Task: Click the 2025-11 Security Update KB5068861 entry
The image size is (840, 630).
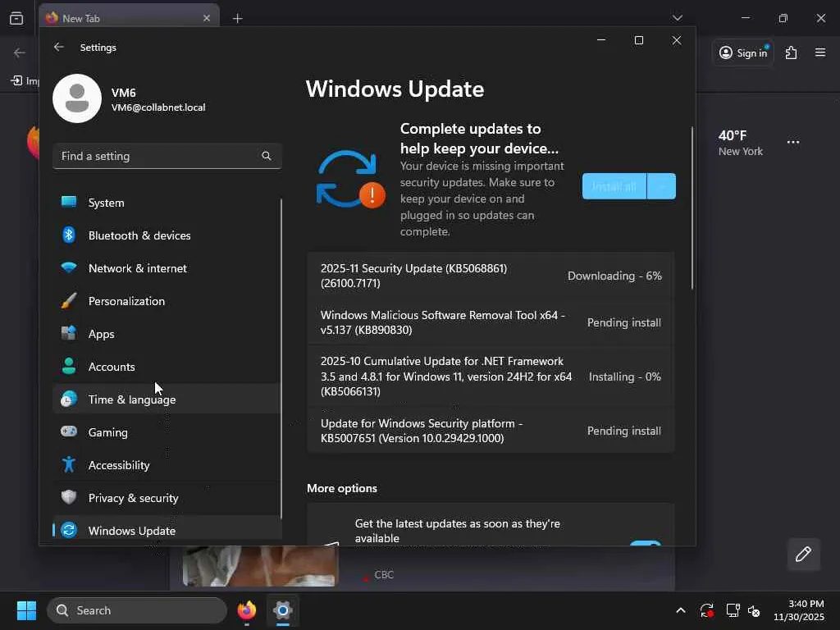Action: pyautogui.click(x=491, y=276)
